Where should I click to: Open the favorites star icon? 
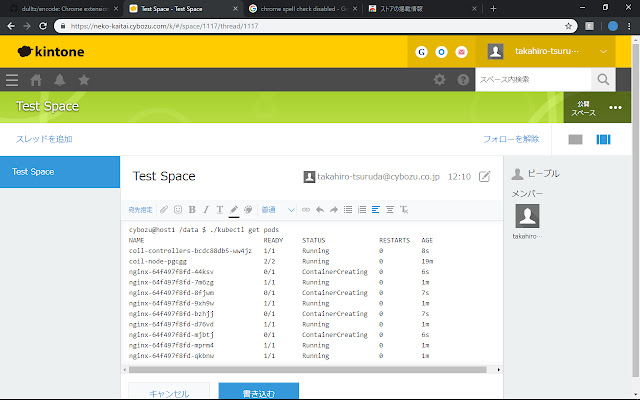point(84,80)
